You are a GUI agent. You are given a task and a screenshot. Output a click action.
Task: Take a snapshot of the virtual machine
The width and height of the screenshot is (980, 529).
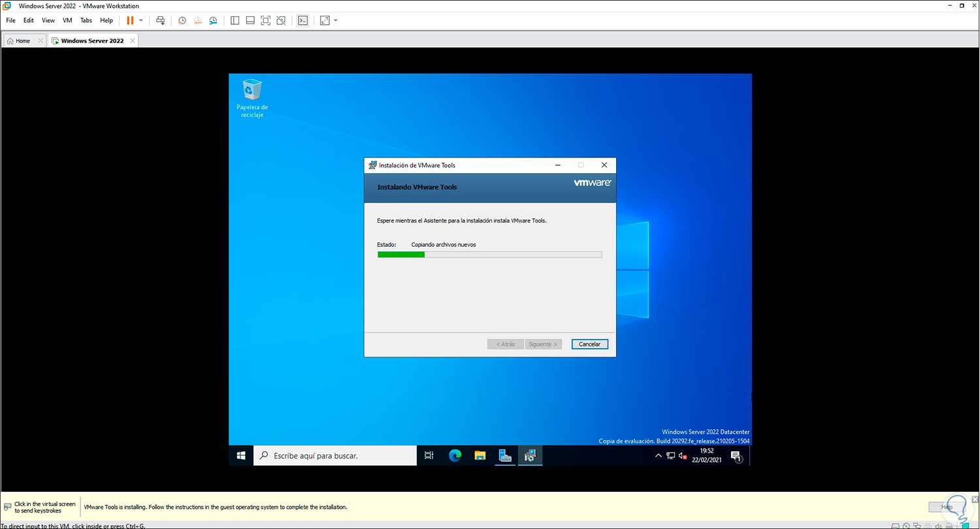tap(182, 20)
